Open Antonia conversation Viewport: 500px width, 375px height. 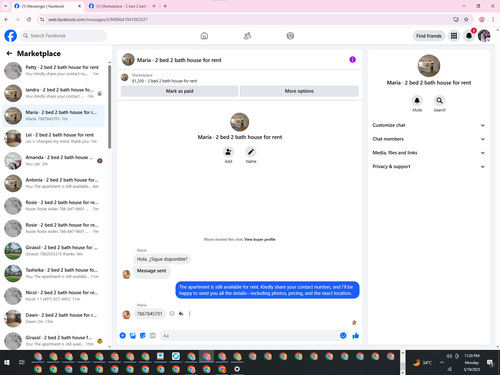[x=53, y=183]
